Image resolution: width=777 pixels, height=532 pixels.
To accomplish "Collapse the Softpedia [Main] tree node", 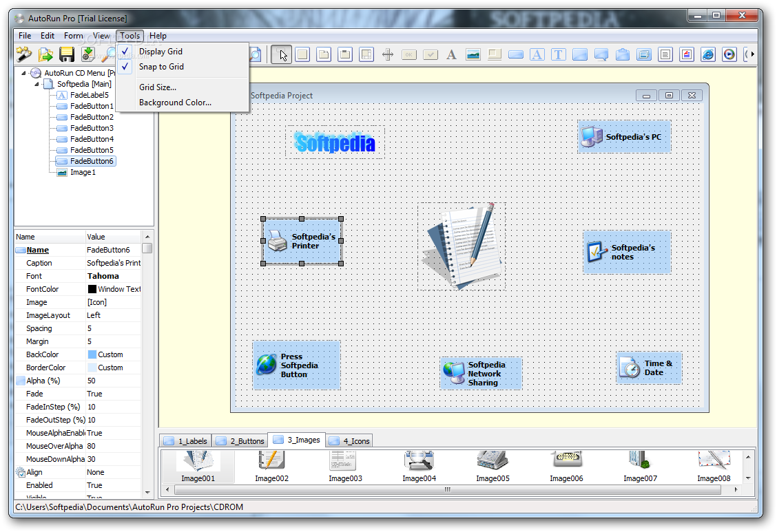I will tap(37, 84).
